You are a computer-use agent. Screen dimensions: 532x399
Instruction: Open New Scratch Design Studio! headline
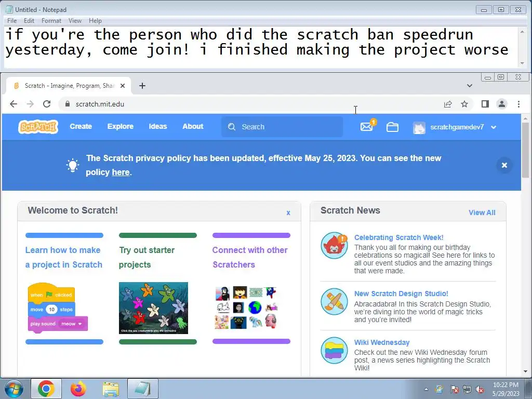click(x=401, y=294)
